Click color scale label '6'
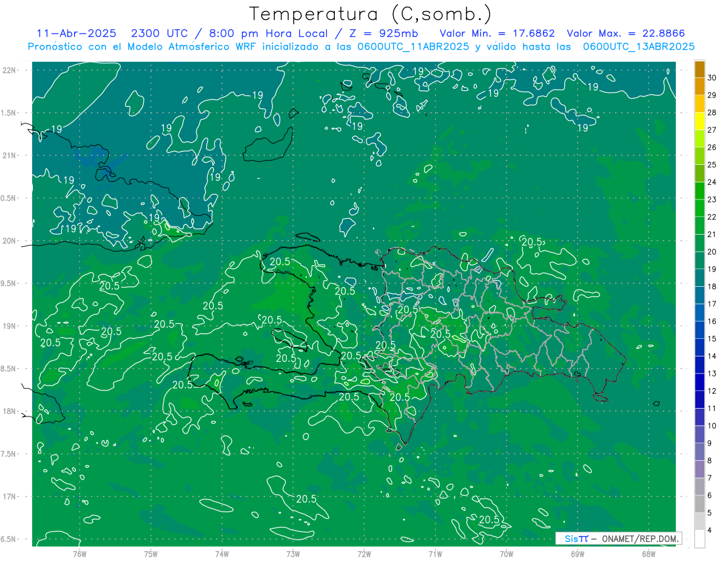This screenshot has height=562, width=728. pos(710,495)
